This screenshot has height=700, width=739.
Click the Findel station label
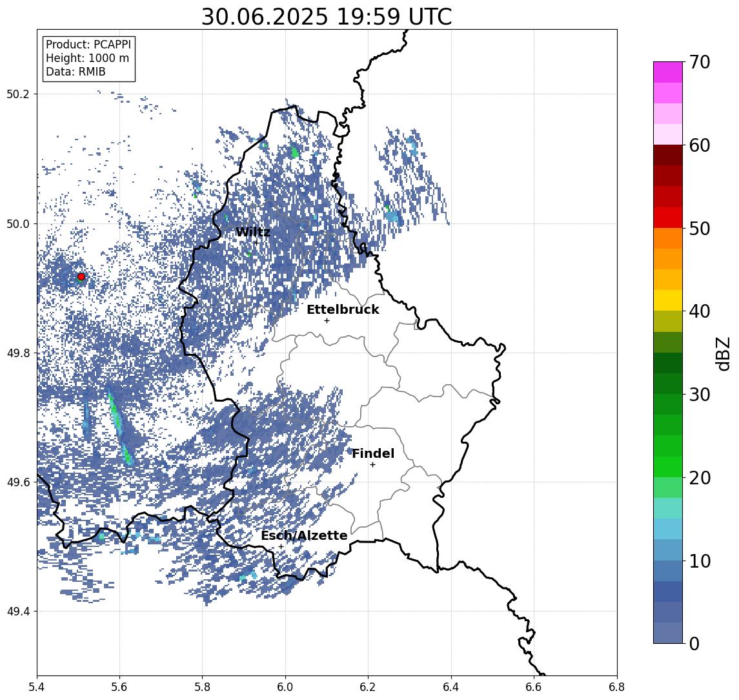(x=373, y=453)
